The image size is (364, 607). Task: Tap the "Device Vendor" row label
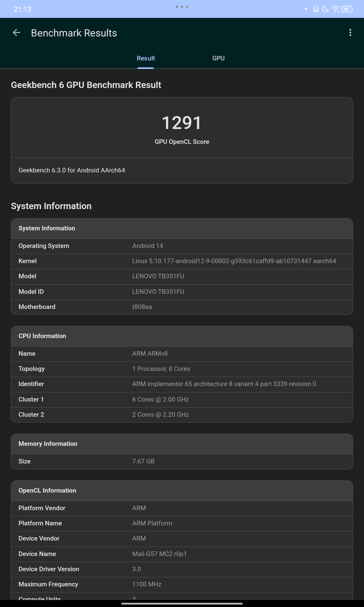point(39,538)
